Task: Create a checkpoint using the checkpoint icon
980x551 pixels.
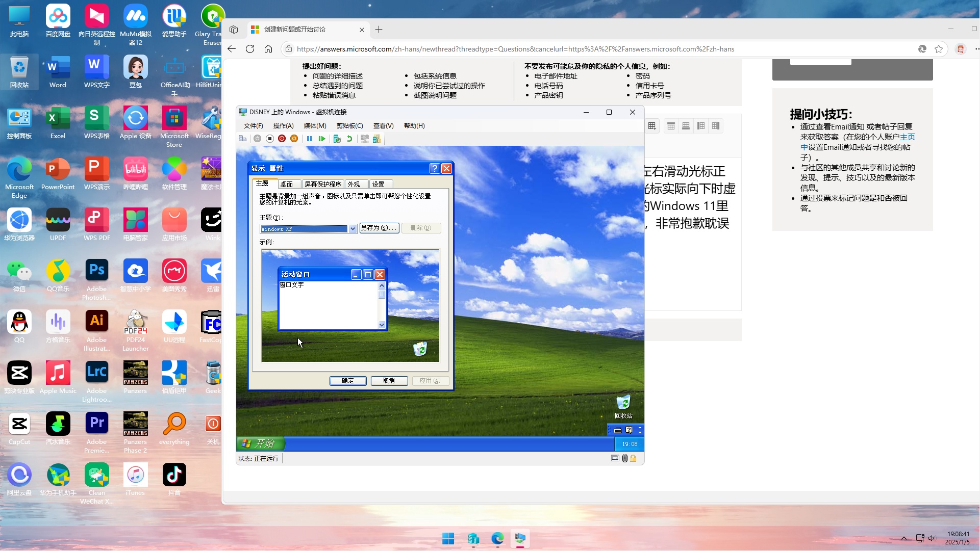Action: tap(337, 139)
